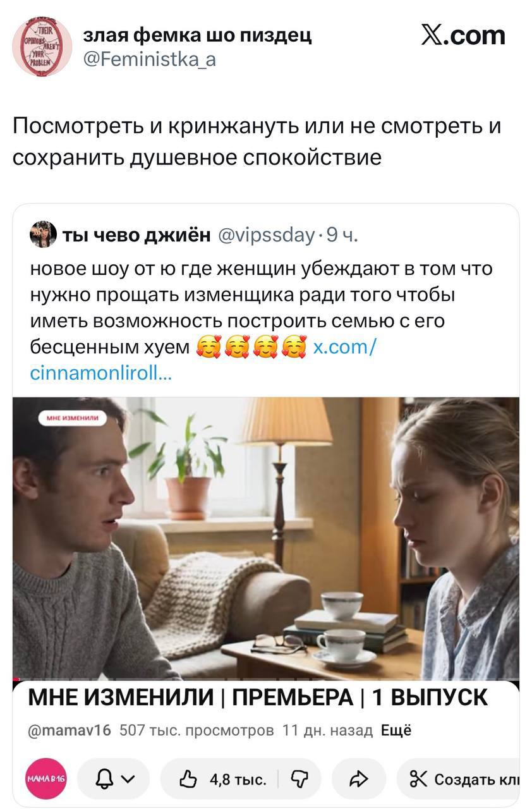Like the video with the thumbs up icon
This screenshot has height=809, width=532.
pos(222,779)
